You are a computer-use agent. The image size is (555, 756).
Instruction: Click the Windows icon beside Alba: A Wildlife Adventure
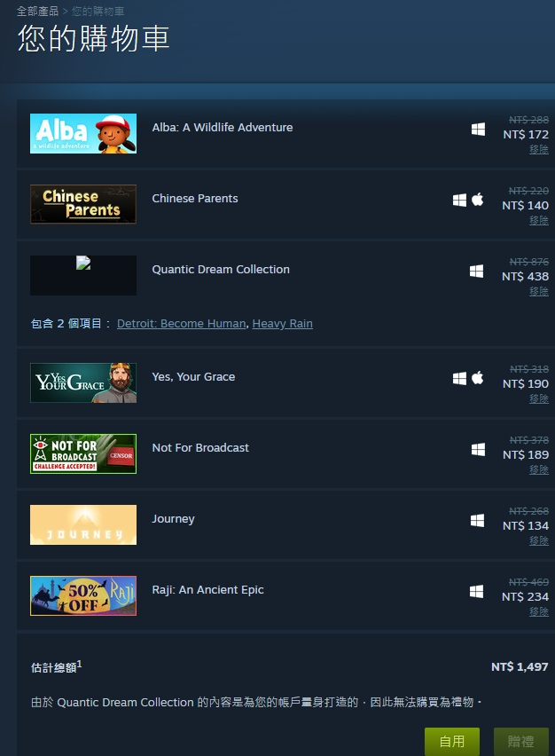(478, 130)
